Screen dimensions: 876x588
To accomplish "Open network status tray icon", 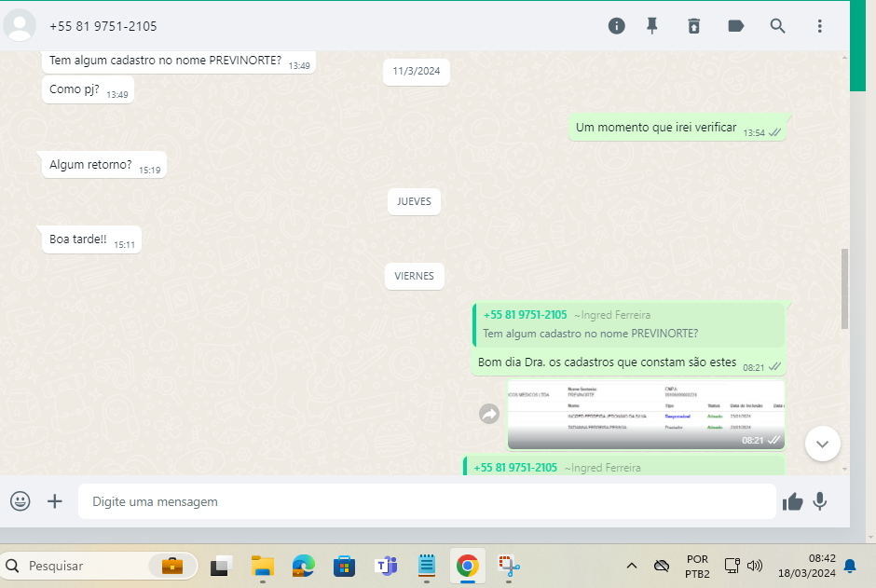I will 732,566.
